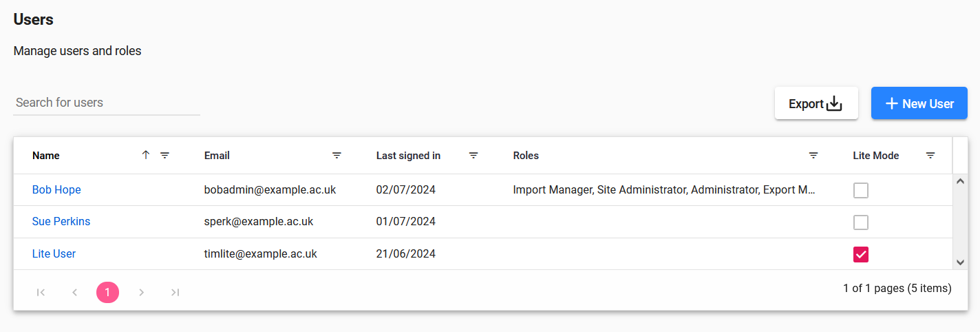980x332 pixels.
Task: Tick Lite Mode checkbox for Sue Perkins
Action: click(x=861, y=222)
